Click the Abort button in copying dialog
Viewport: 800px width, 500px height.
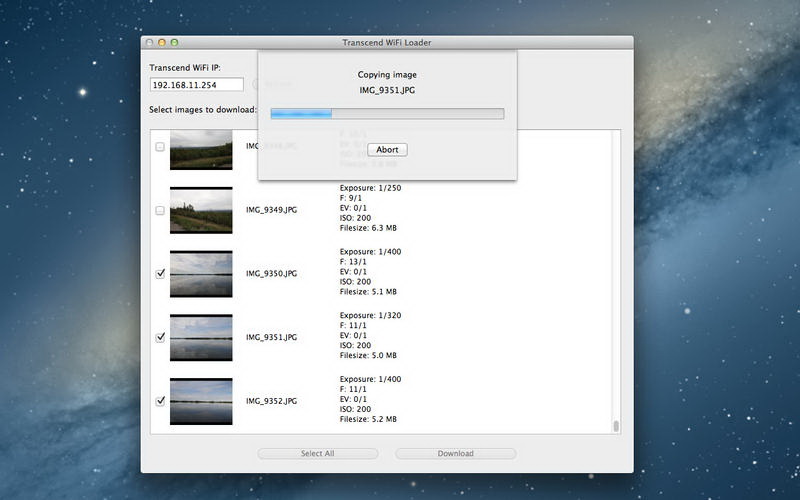(387, 150)
